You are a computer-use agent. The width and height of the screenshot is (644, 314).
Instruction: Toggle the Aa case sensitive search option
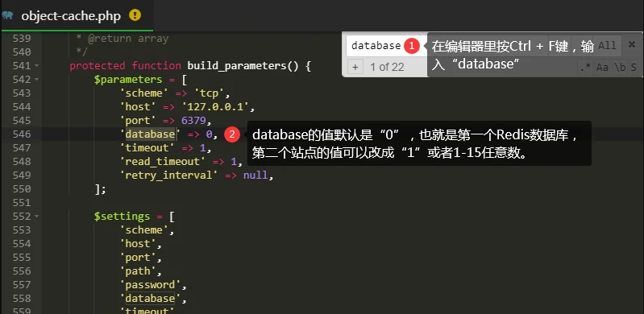[x=602, y=68]
